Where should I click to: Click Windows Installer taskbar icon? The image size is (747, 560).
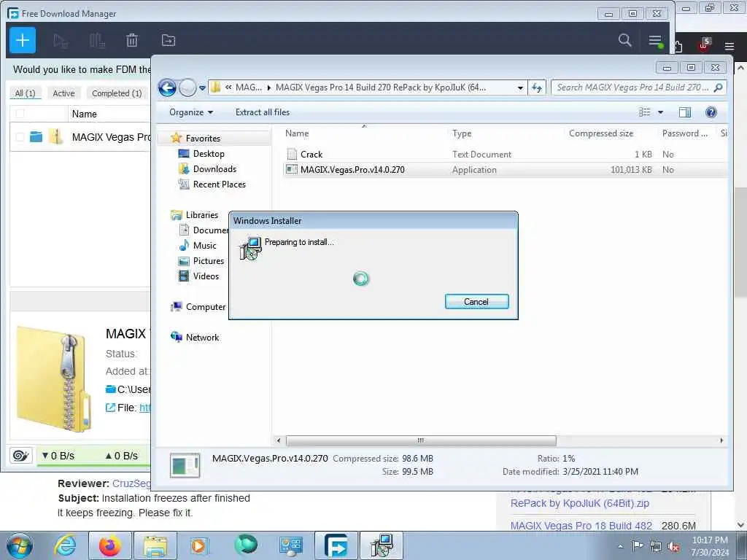click(x=381, y=545)
